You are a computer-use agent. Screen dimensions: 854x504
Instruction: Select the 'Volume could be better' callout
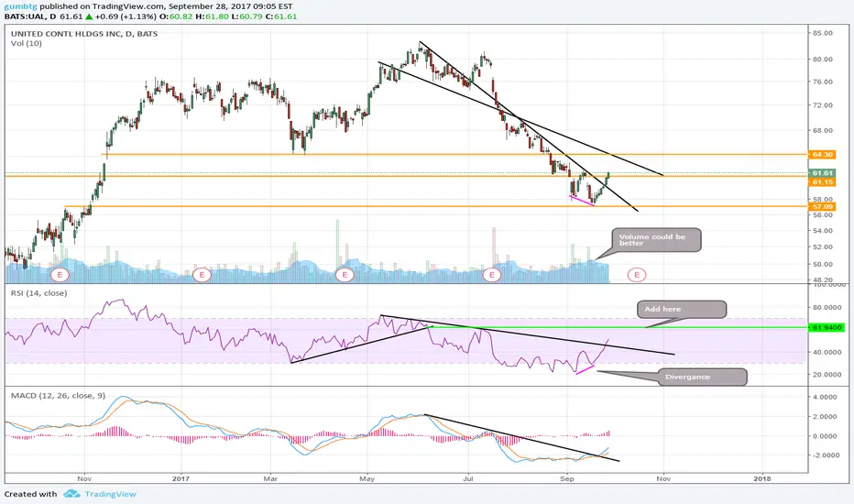click(656, 240)
